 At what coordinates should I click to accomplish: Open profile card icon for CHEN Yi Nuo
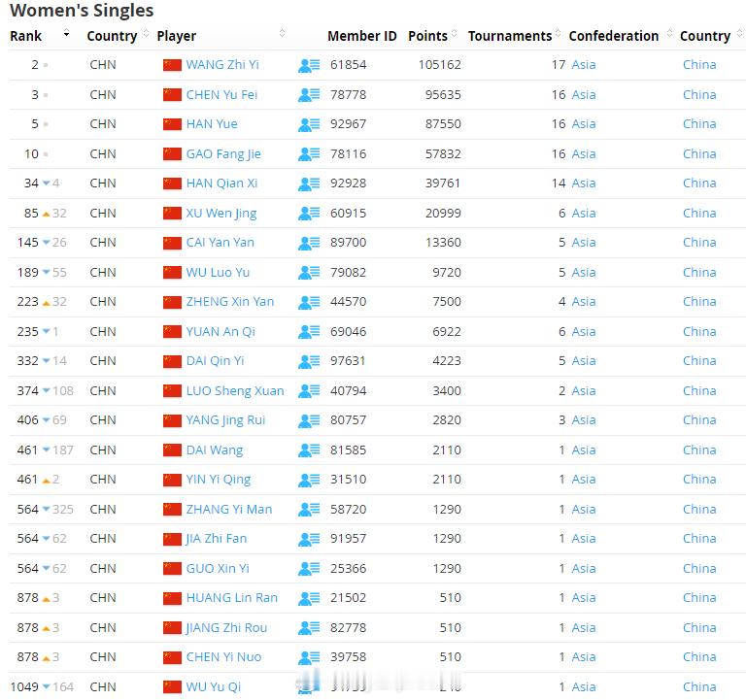click(309, 657)
